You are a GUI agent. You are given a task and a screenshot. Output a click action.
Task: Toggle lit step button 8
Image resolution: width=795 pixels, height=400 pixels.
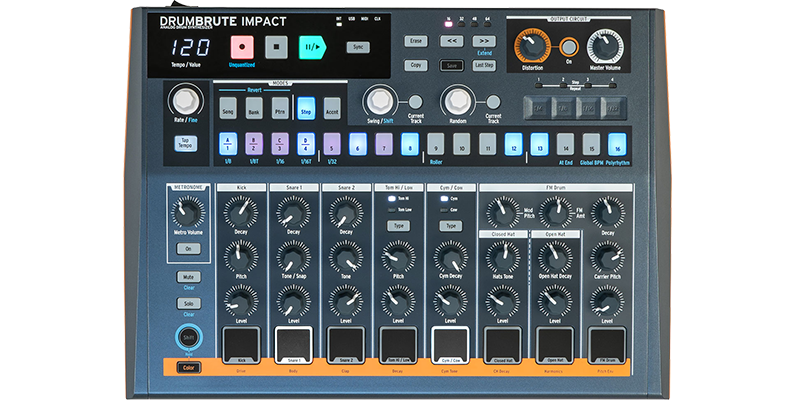pos(410,144)
